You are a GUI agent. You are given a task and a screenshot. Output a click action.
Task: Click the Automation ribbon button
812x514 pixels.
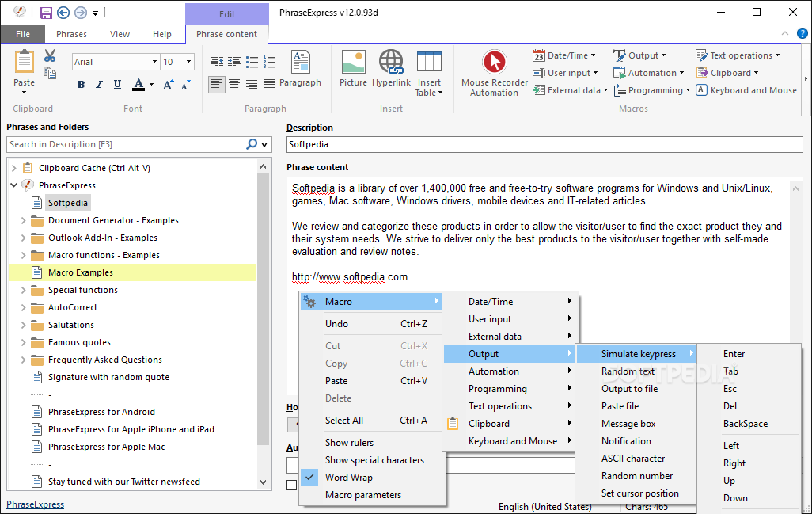pos(649,73)
